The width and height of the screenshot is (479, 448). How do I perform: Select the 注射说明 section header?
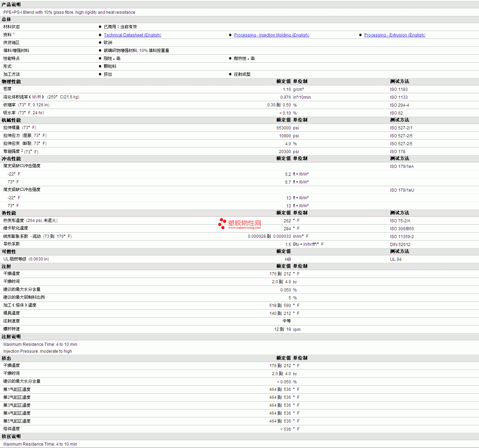(x=11, y=337)
